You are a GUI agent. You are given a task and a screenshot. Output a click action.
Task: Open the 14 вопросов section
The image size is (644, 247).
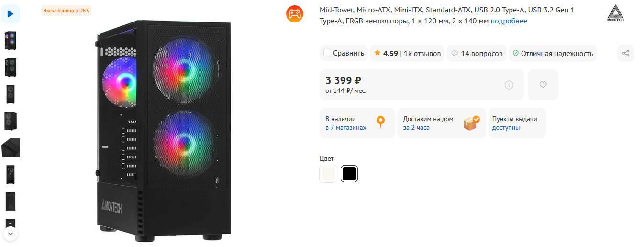tap(477, 53)
